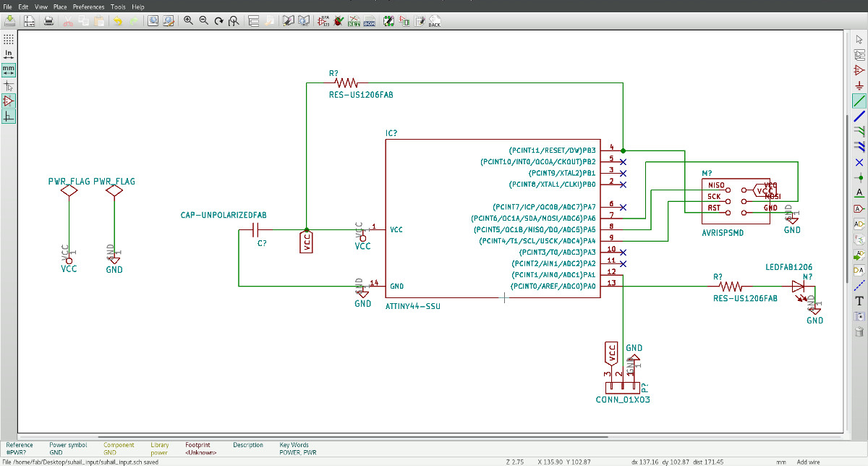Screen dimensions: 868x466
Task: Select the Place junction tool
Action: point(859,177)
